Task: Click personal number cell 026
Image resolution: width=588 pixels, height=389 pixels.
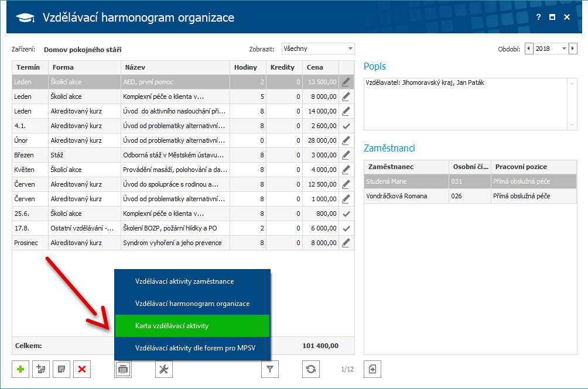Action: pos(470,196)
